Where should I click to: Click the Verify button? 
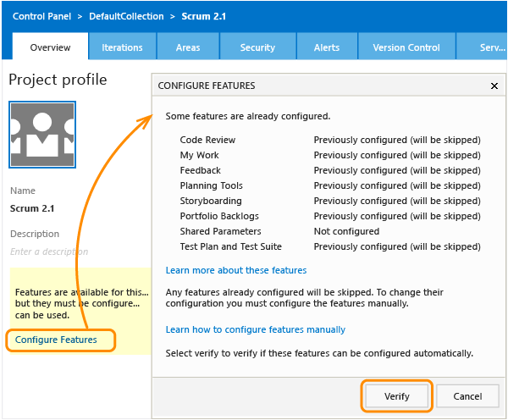tap(397, 396)
